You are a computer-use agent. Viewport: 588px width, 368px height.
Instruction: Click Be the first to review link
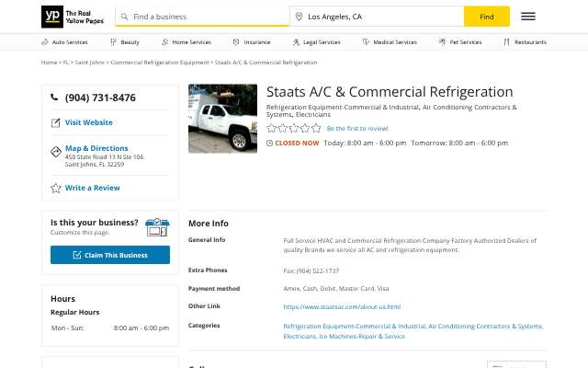357,129
